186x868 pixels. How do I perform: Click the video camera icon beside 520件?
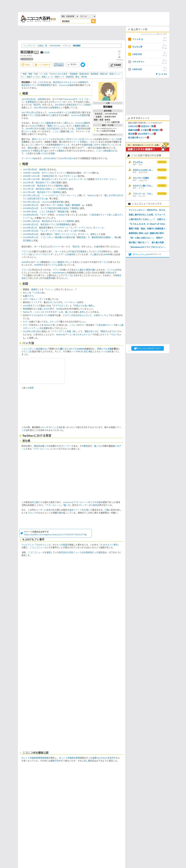point(42,53)
